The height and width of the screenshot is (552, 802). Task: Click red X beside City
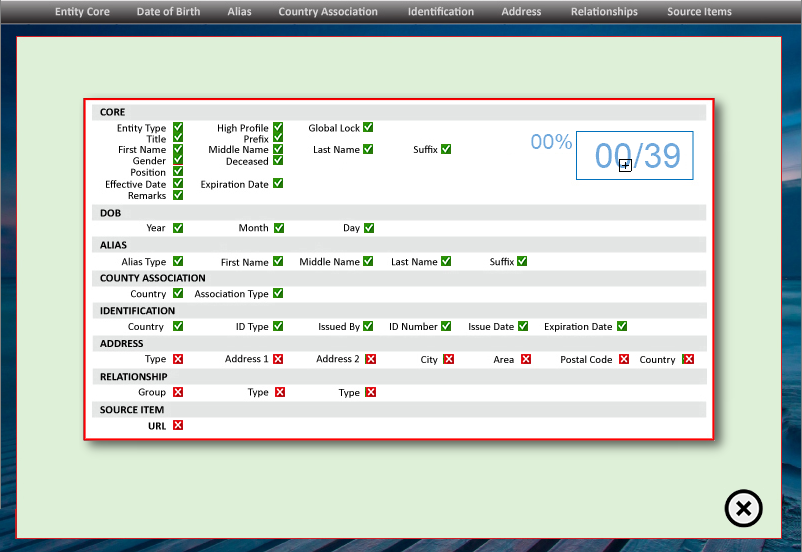coord(449,359)
